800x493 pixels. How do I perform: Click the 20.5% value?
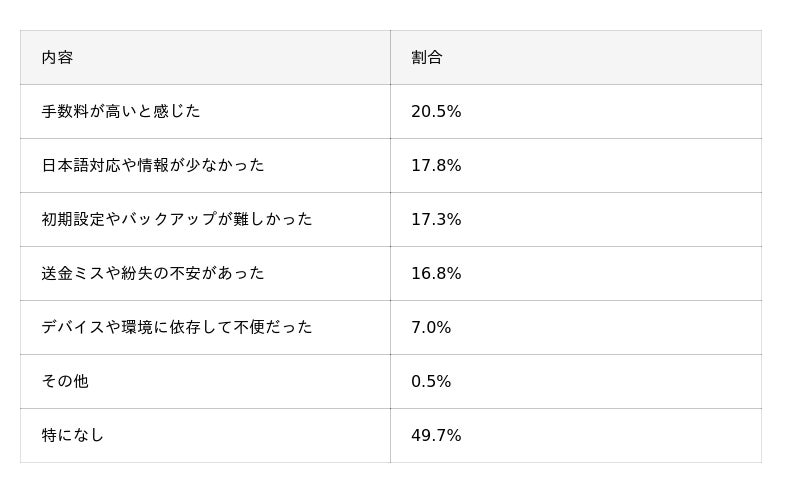click(x=436, y=112)
